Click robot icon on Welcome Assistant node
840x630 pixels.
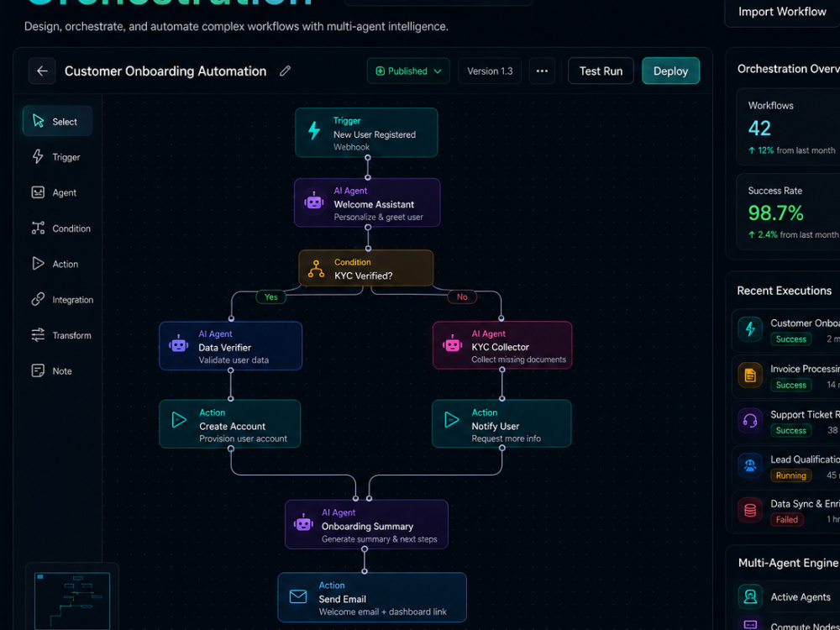point(314,202)
